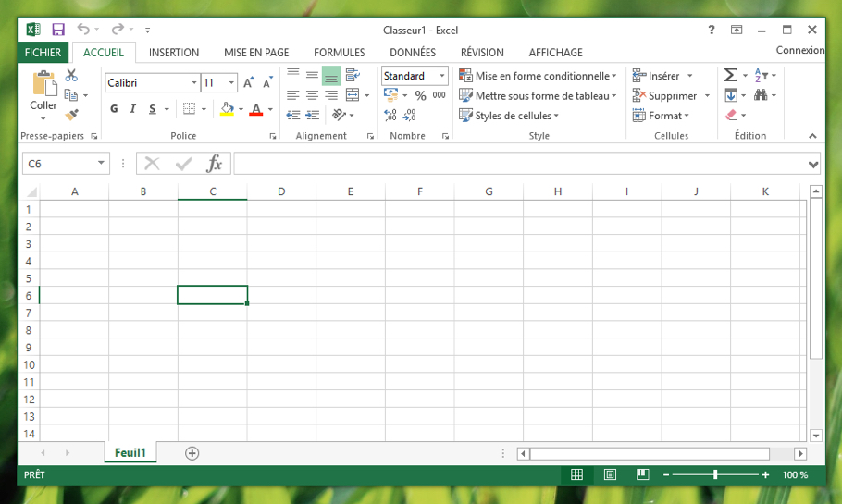Click the Insert Function fx icon

(x=215, y=163)
